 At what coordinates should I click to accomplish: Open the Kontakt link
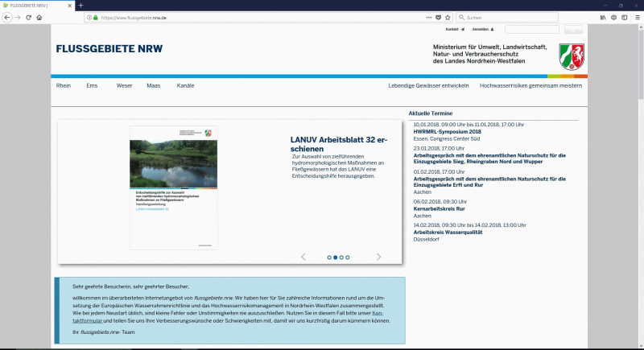point(455,29)
